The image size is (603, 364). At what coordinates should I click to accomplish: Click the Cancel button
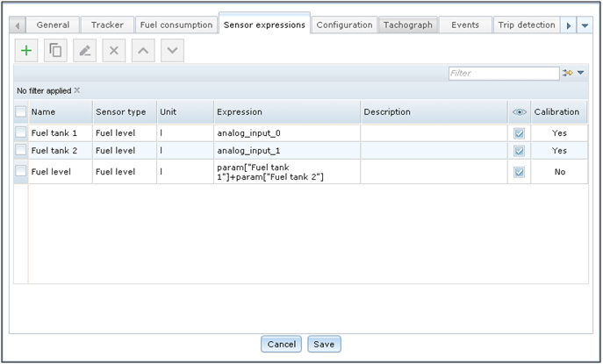coord(282,344)
